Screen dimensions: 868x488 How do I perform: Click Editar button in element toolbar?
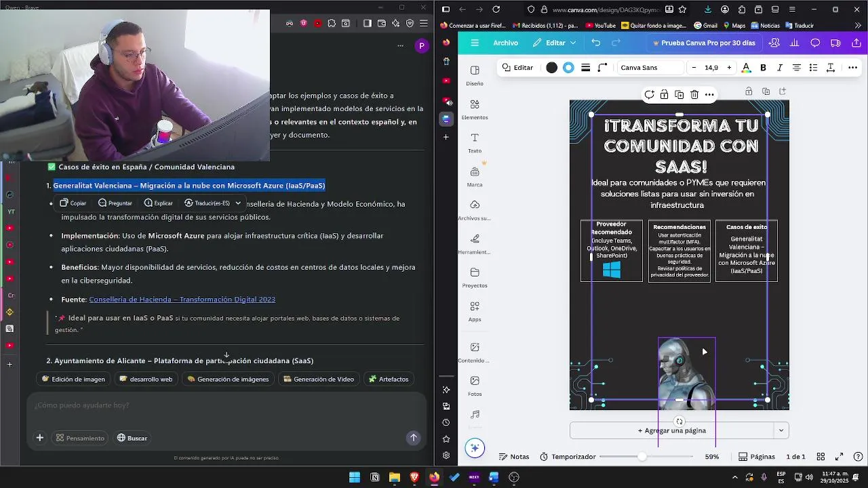(517, 68)
